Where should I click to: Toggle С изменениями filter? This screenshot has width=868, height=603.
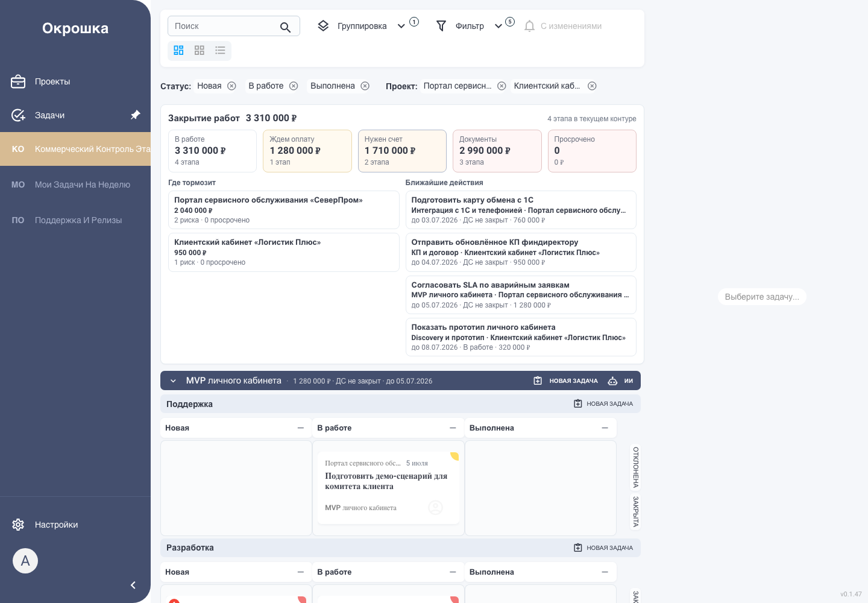coord(563,26)
